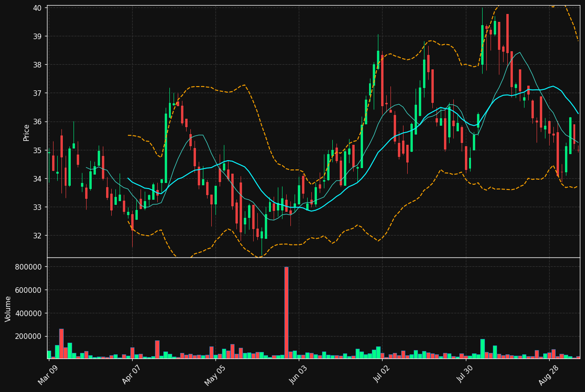
Task: Click the 'Jul 02' date label
Action: [381, 374]
